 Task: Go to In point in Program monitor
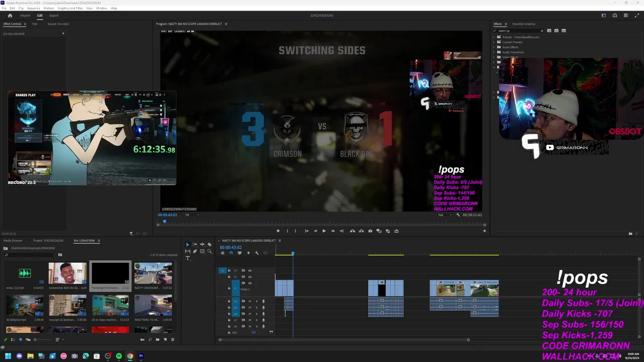pos(307,231)
